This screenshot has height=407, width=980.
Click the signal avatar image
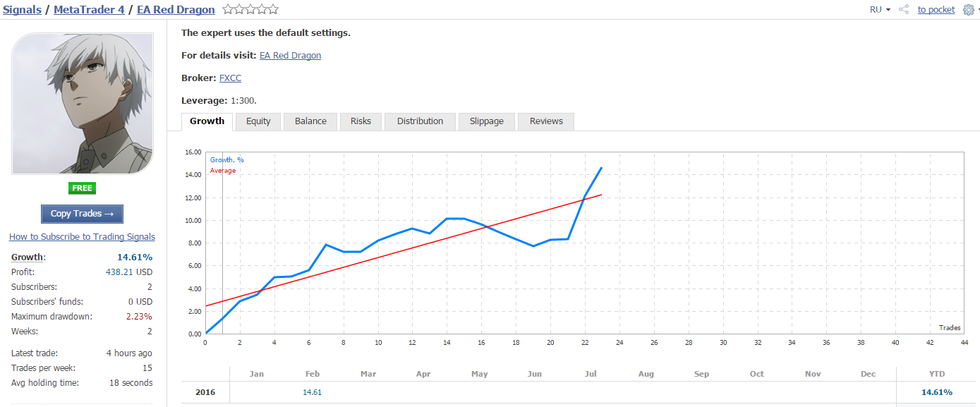tap(83, 104)
